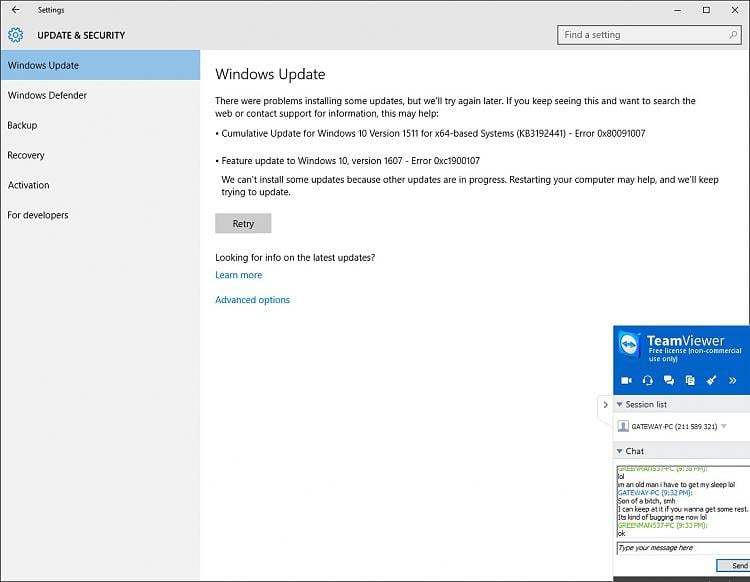This screenshot has height=582, width=750.
Task: Click the KB3192441 cumulative update error line
Action: (433, 133)
